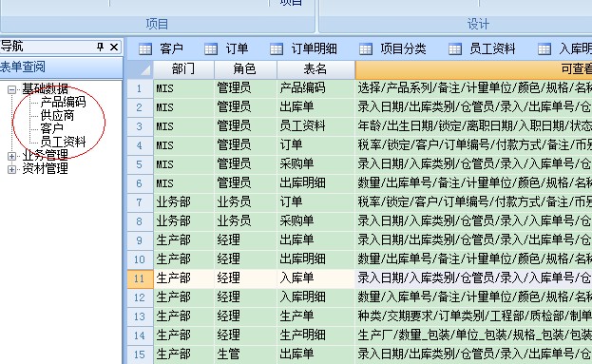
Task: Open 供应商 in the navigation tree
Action: (x=57, y=115)
